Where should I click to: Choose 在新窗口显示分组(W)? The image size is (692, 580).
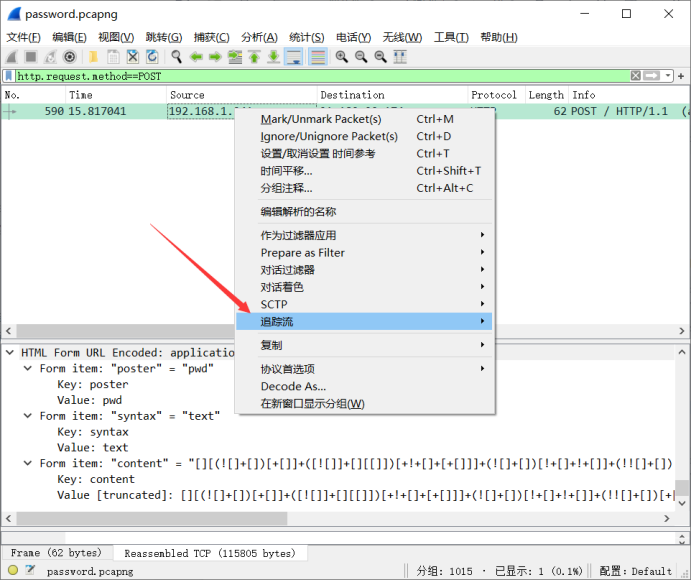365,403
